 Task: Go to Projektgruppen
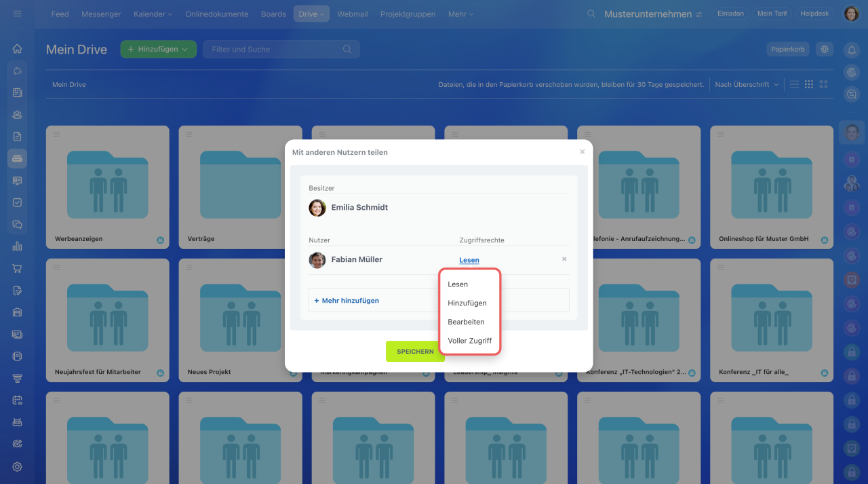click(408, 14)
